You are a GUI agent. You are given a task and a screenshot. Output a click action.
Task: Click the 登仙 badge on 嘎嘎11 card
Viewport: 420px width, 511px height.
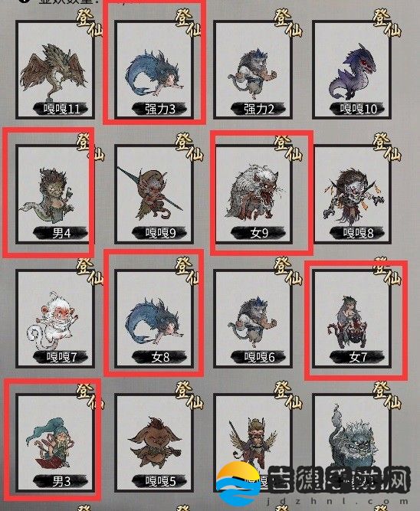90,22
